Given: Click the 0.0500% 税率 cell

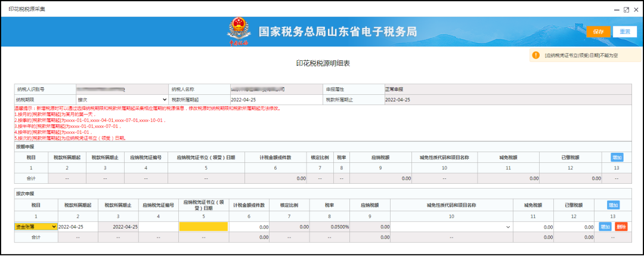Looking at the screenshot, I should [x=330, y=226].
